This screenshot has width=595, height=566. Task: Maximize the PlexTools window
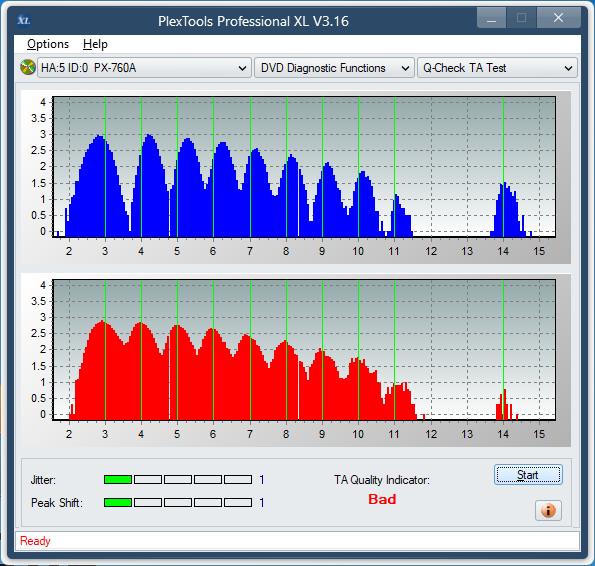pyautogui.click(x=521, y=18)
